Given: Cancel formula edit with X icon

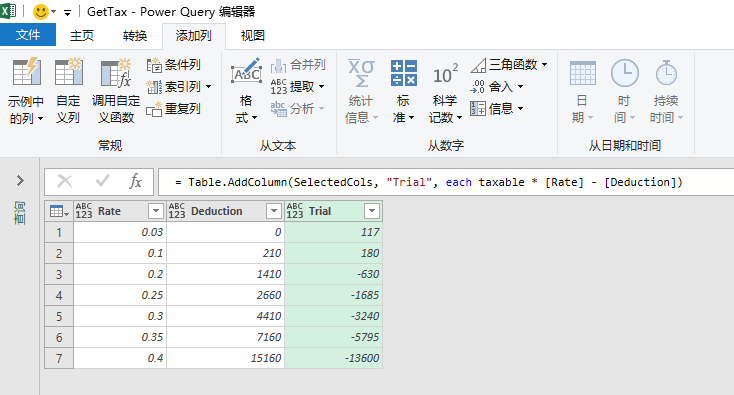Looking at the screenshot, I should pyautogui.click(x=65, y=181).
